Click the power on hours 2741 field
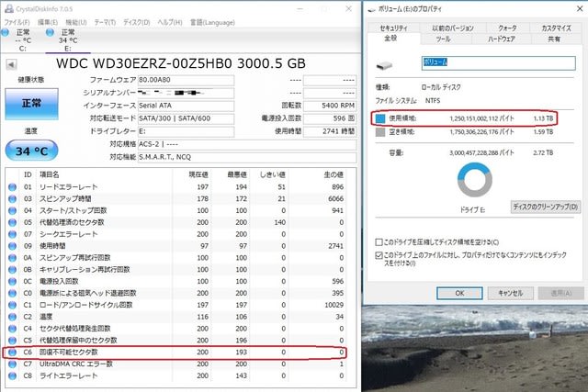The width and height of the screenshot is (588, 392). point(329,131)
